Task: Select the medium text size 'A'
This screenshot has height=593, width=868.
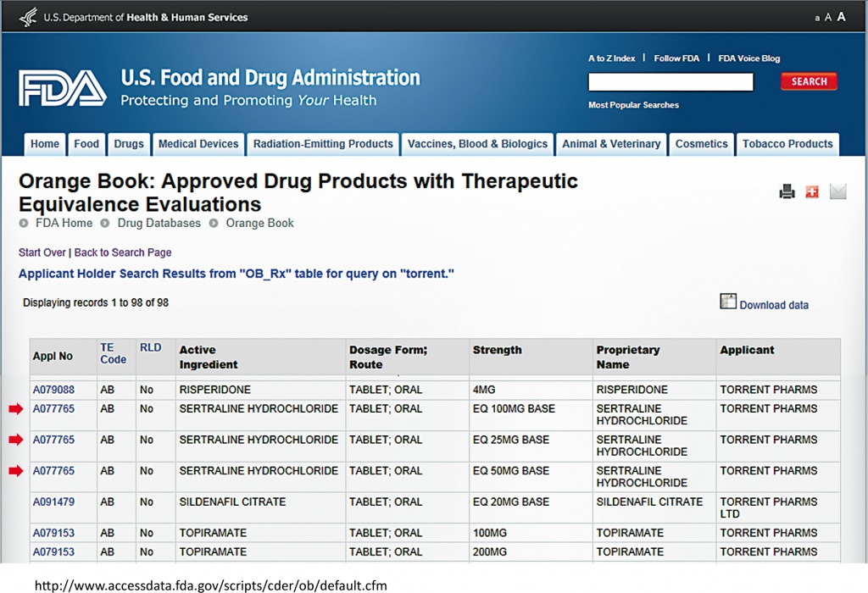Action: [x=828, y=18]
